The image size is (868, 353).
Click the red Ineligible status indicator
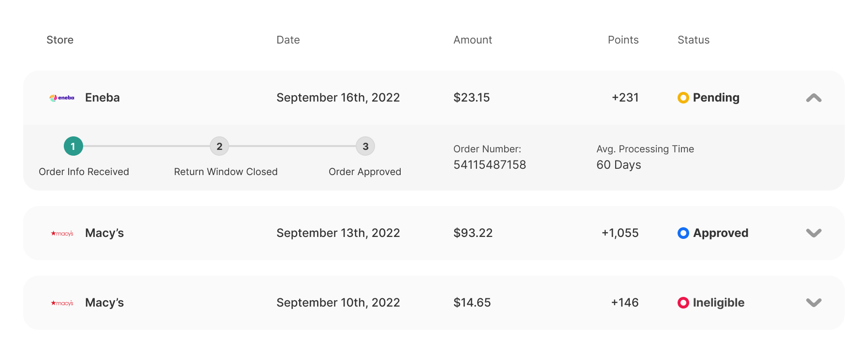[682, 303]
